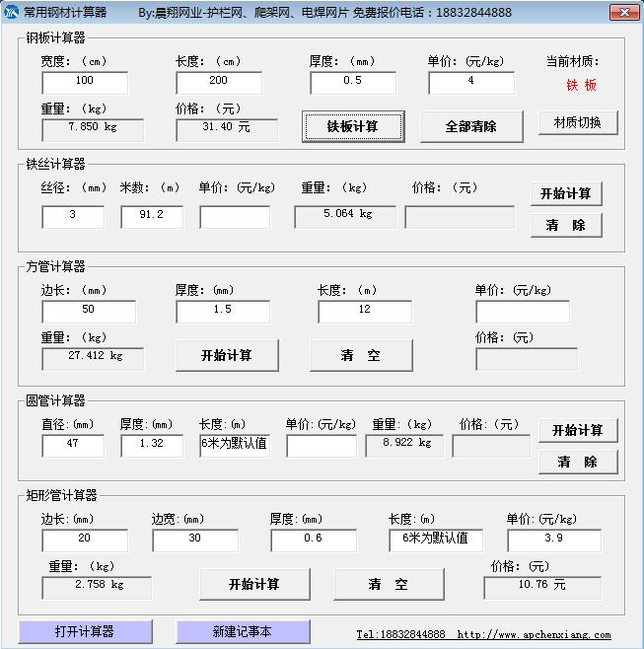
Task: Focus the round tube 厚度 field showing 1.32
Action: point(152,446)
